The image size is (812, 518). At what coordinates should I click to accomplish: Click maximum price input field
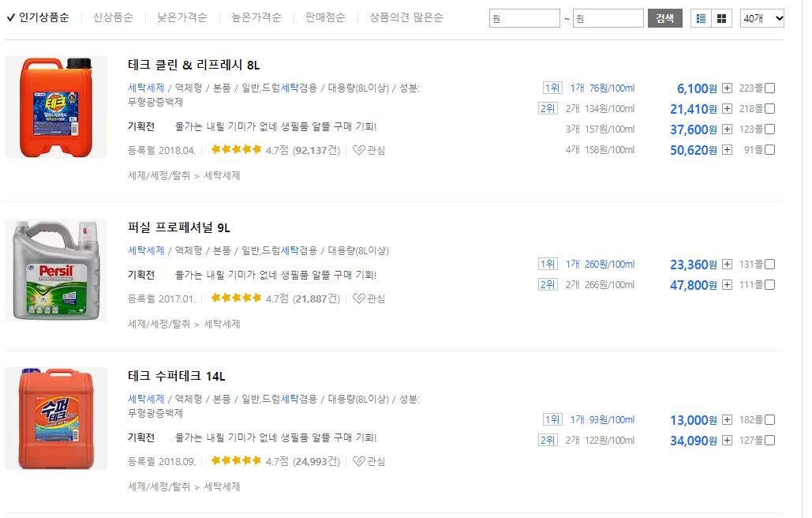pyautogui.click(x=608, y=19)
